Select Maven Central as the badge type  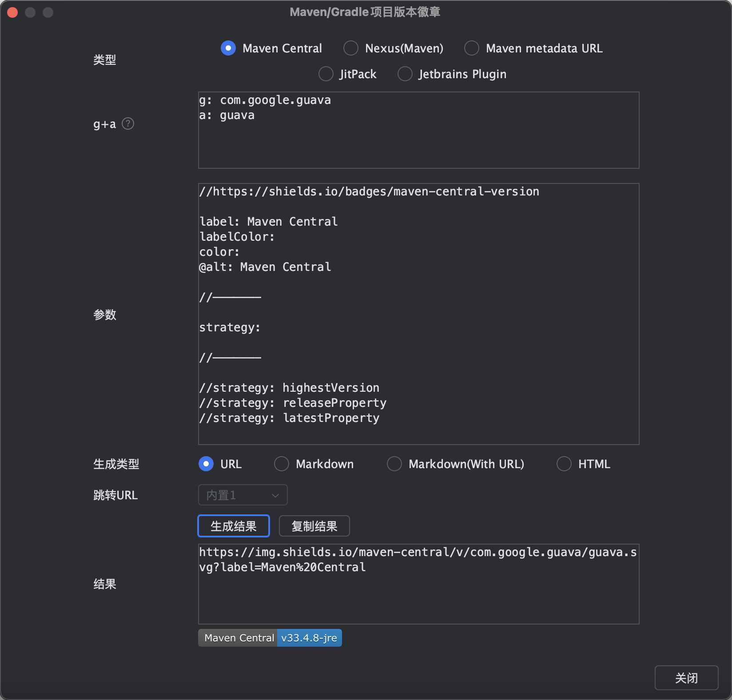228,48
